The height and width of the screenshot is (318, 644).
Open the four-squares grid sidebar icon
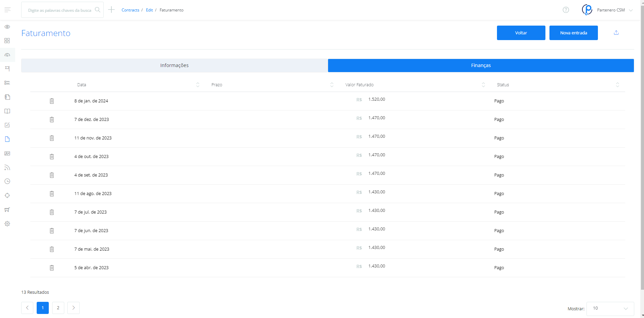[x=7, y=41]
